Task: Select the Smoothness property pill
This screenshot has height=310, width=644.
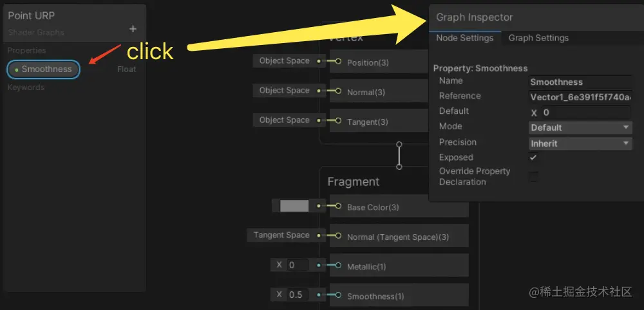Action: pyautogui.click(x=43, y=69)
